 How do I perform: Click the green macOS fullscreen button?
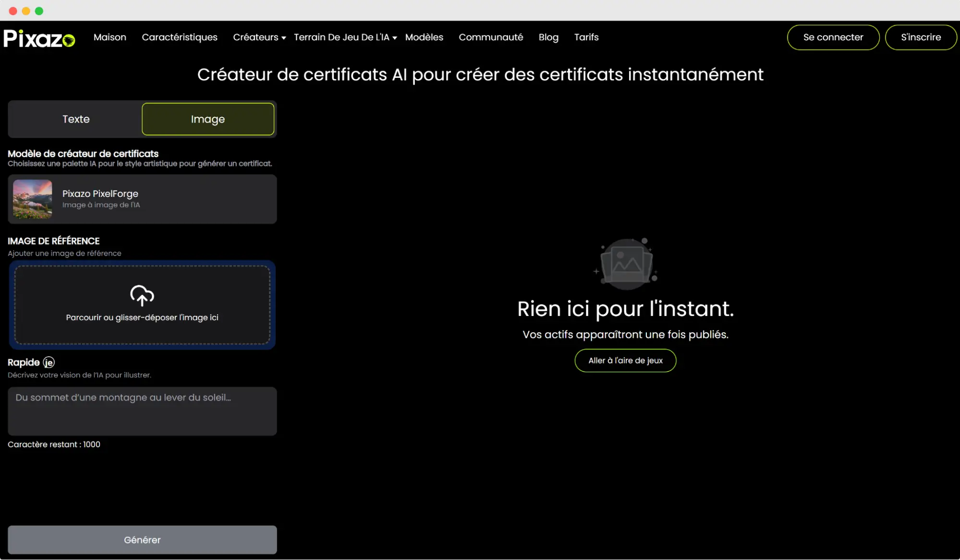point(39,11)
